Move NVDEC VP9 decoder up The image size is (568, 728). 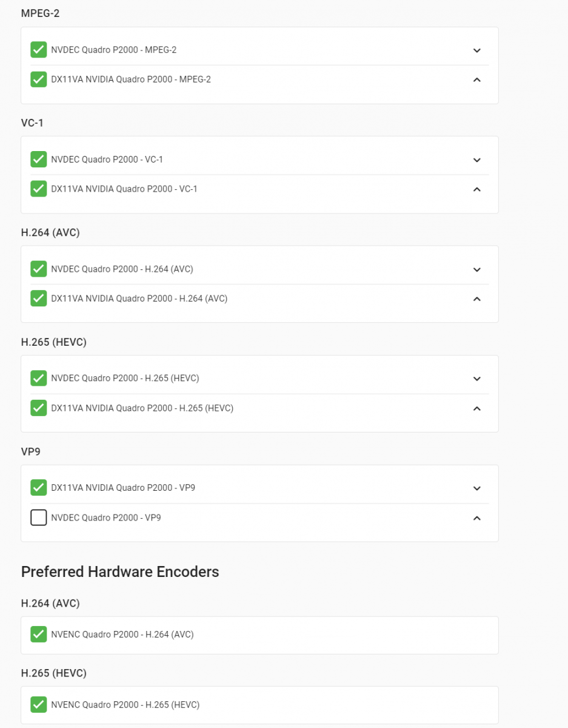point(477,518)
